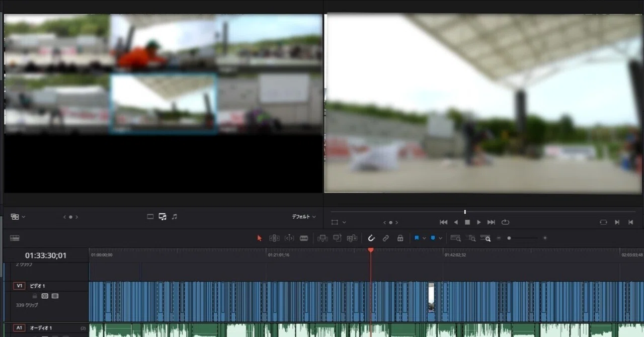Screen dimensions: 644x337
Task: Select the Blade Edit mode tool
Action: point(304,238)
